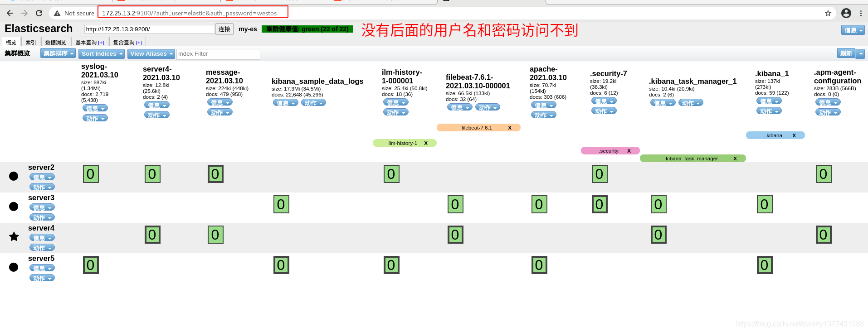Select apache-2021.03.10 shard 0 on server5
868x332 pixels.
[x=539, y=265]
